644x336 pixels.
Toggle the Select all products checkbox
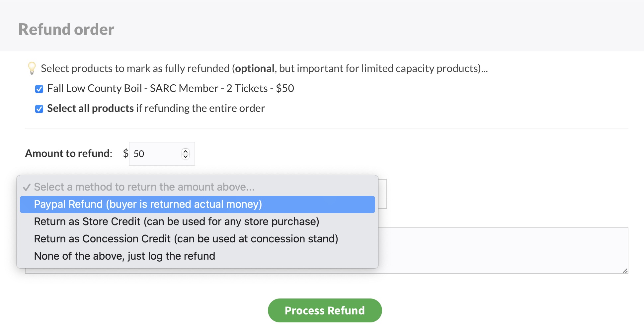(x=39, y=109)
